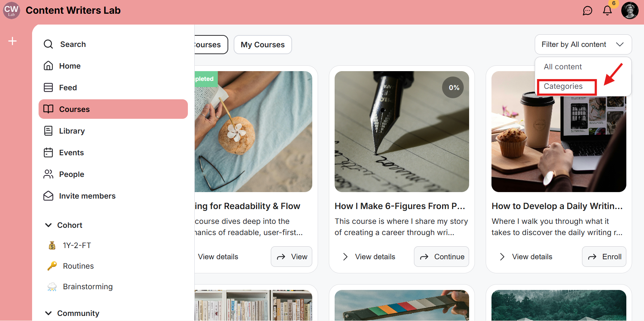Select Categories from the filter menu
This screenshot has width=644, height=321.
[x=563, y=86]
